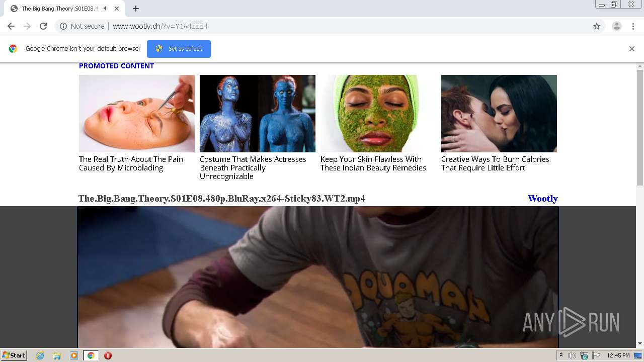Open Windows Explorer from the taskbar
This screenshot has height=362, width=644.
click(x=57, y=355)
